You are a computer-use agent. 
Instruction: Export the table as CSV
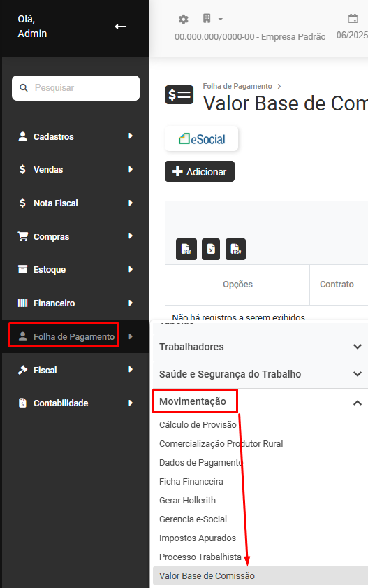(x=235, y=249)
